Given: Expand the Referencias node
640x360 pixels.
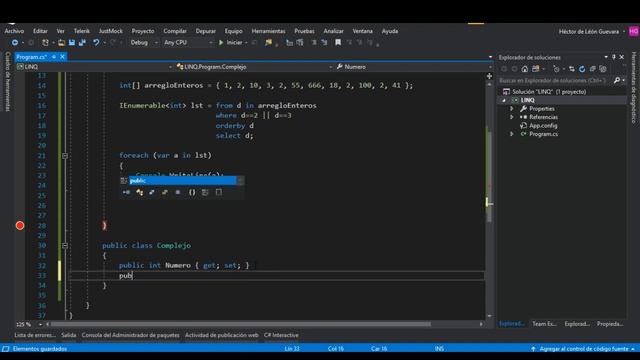Looking at the screenshot, I should coord(512,117).
